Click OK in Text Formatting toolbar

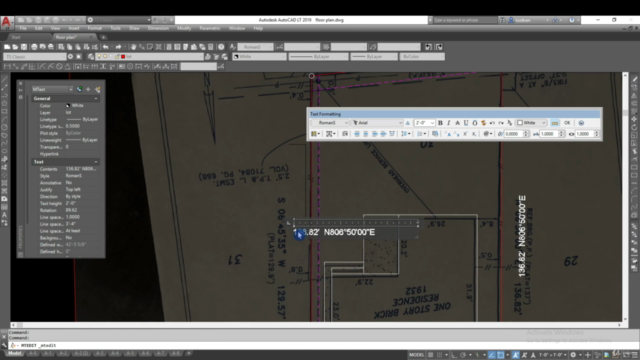(x=567, y=123)
